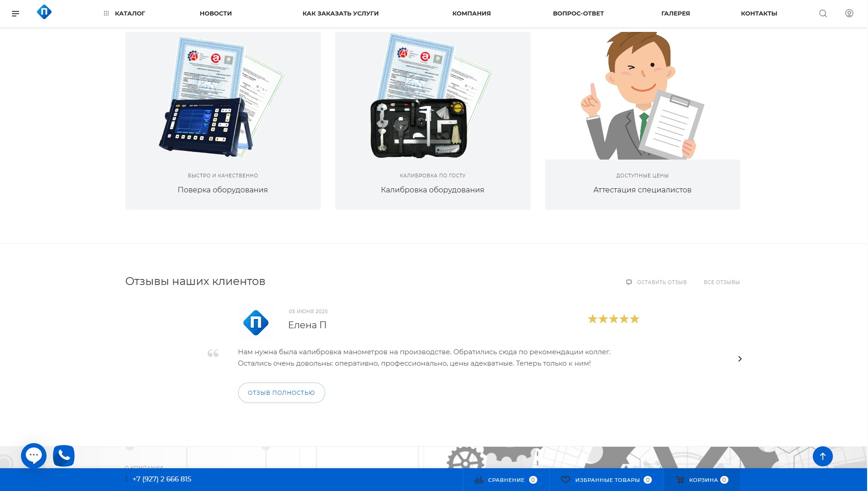The image size is (868, 491).
Task: Go to homepage via blue diamond logo
Action: [x=44, y=12]
